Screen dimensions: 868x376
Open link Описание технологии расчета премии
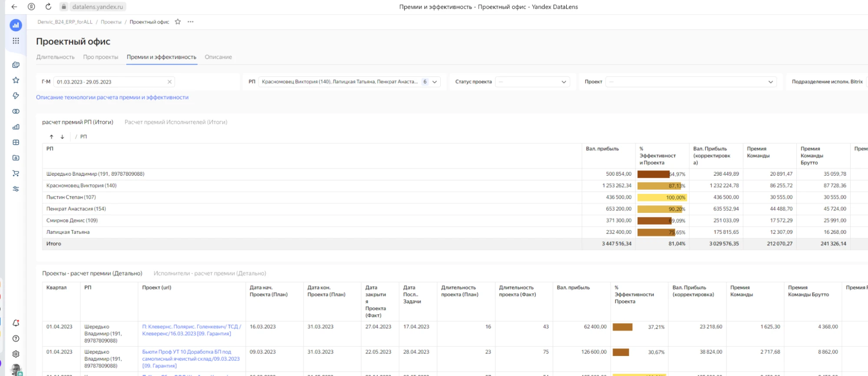(x=112, y=97)
